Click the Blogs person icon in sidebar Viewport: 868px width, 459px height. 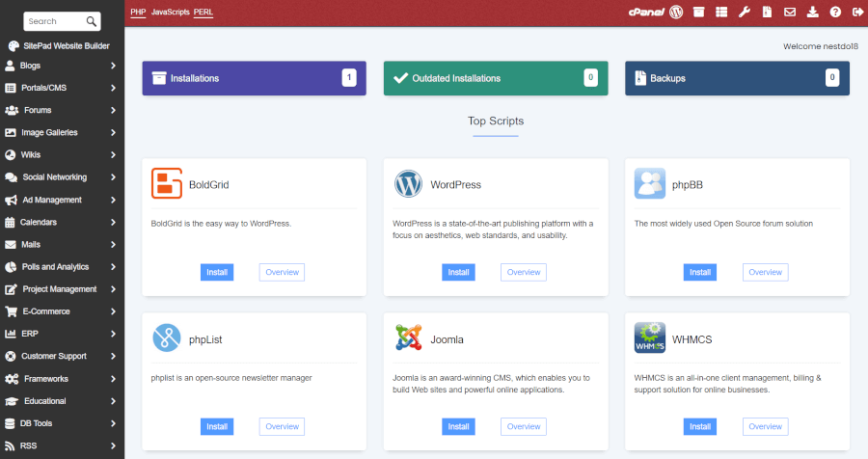[x=10, y=66]
